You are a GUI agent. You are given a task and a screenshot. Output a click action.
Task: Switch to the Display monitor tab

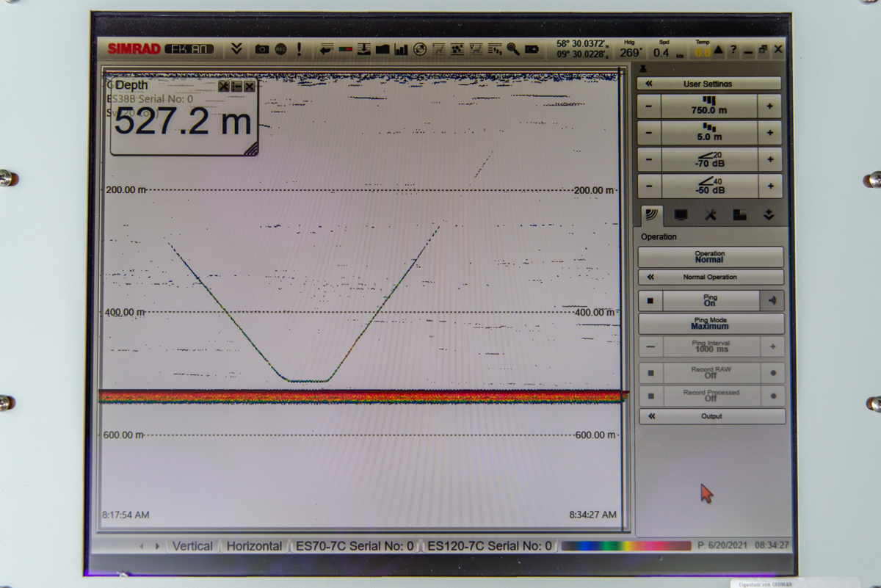click(681, 215)
